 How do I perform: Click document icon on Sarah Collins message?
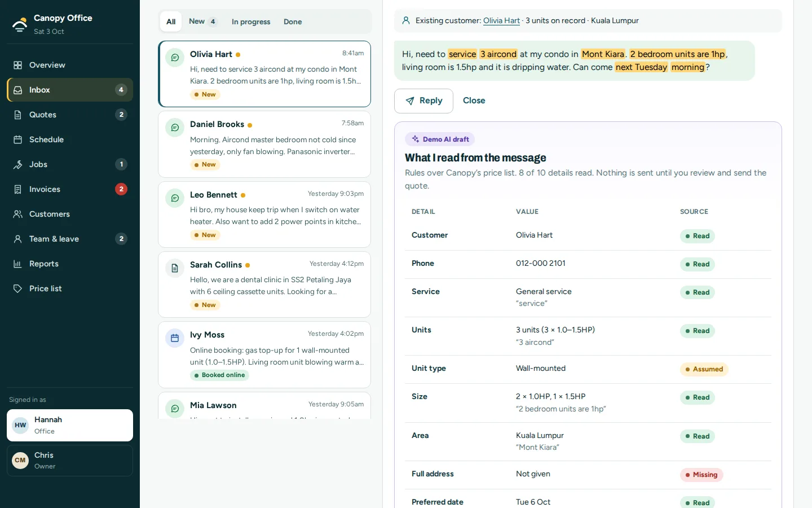[175, 268]
